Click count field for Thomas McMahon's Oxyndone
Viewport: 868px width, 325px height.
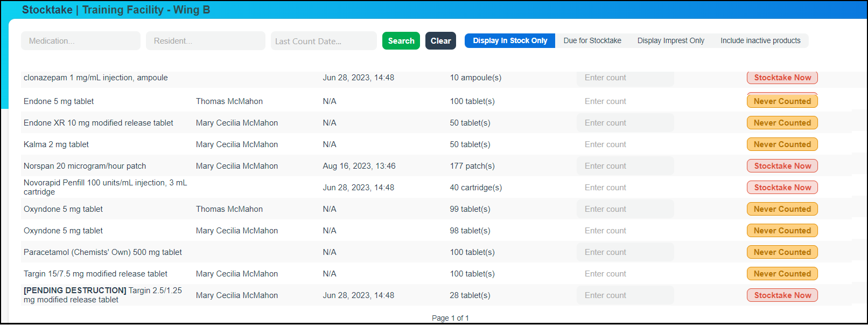tap(625, 209)
